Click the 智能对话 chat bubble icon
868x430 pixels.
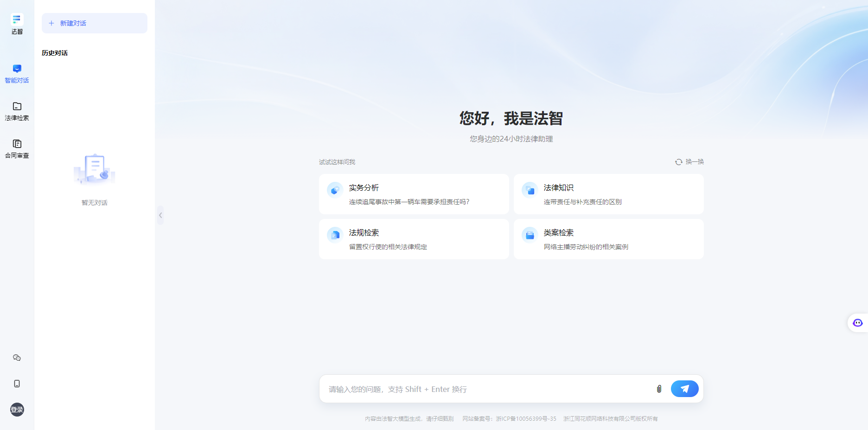coord(17,69)
